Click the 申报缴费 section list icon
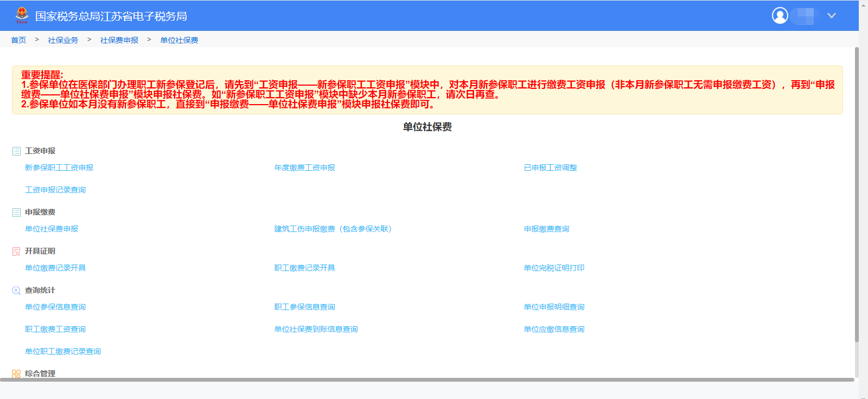 (x=16, y=213)
